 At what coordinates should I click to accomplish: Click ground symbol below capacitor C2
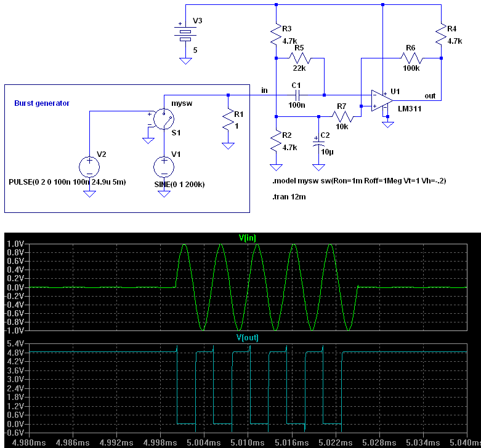coord(319,167)
